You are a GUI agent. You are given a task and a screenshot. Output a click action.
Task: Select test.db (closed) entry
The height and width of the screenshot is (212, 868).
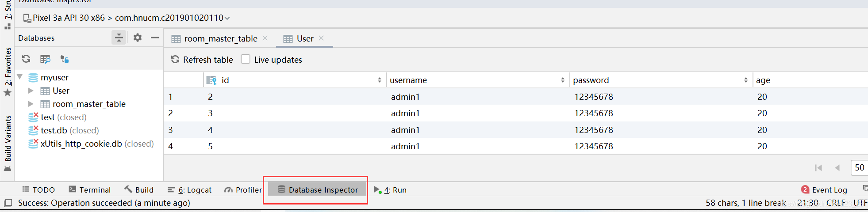click(x=70, y=130)
